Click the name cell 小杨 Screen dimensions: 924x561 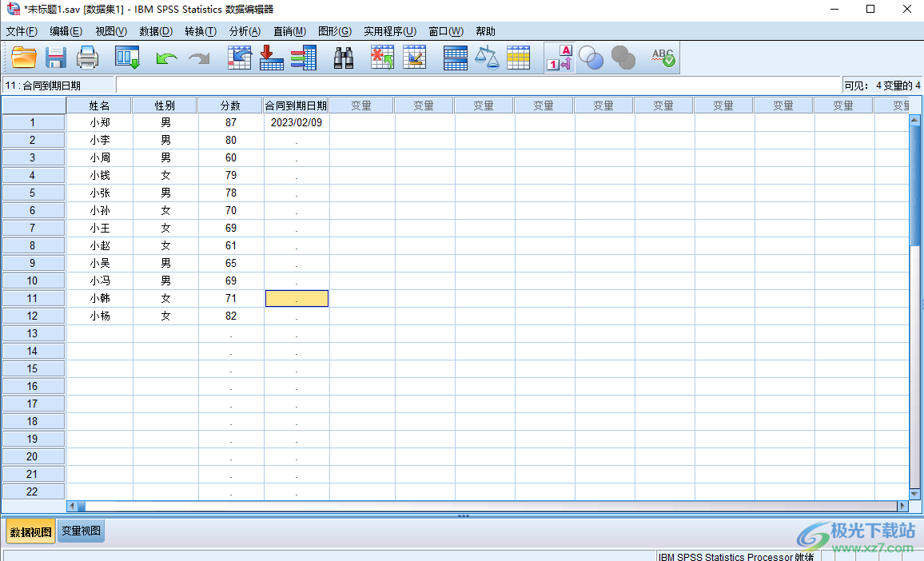tap(100, 316)
